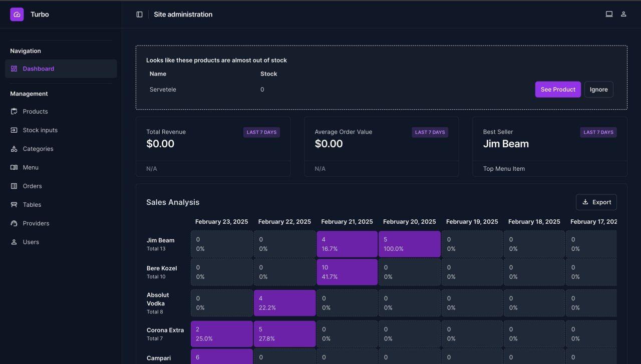The image size is (641, 364).
Task: Click the Turbo logo badge
Action: click(x=17, y=14)
